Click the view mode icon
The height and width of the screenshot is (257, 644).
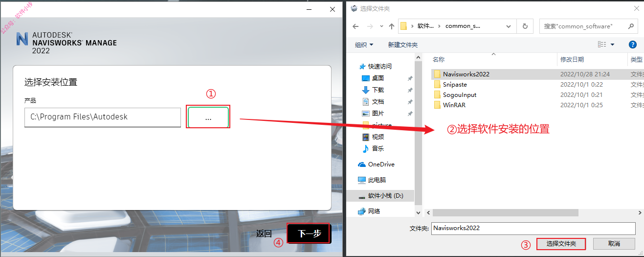602,45
